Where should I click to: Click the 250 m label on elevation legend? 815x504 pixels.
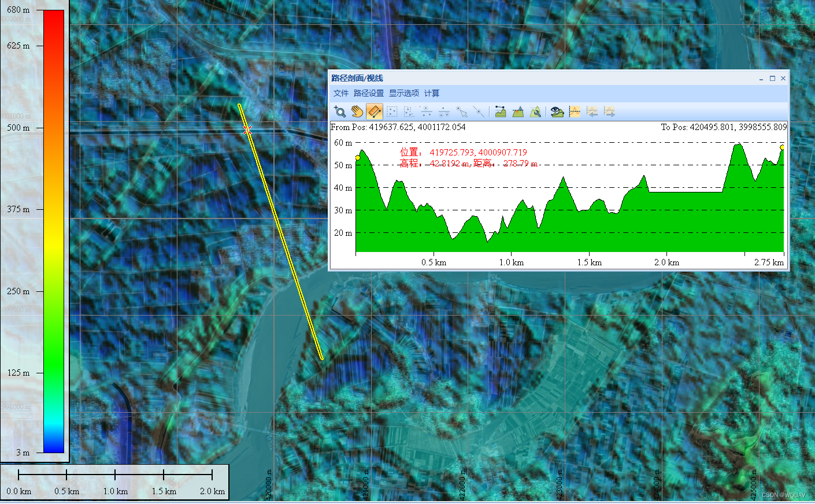[x=18, y=291]
